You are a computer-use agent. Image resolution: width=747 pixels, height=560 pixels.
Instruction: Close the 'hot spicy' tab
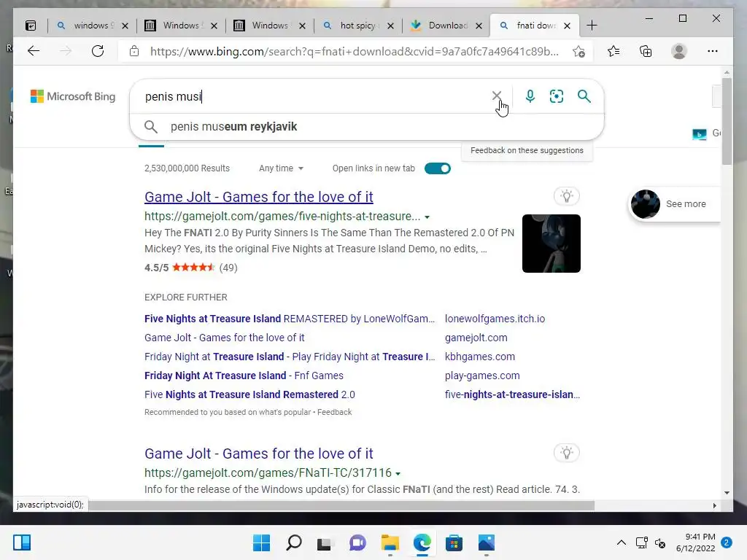click(391, 26)
